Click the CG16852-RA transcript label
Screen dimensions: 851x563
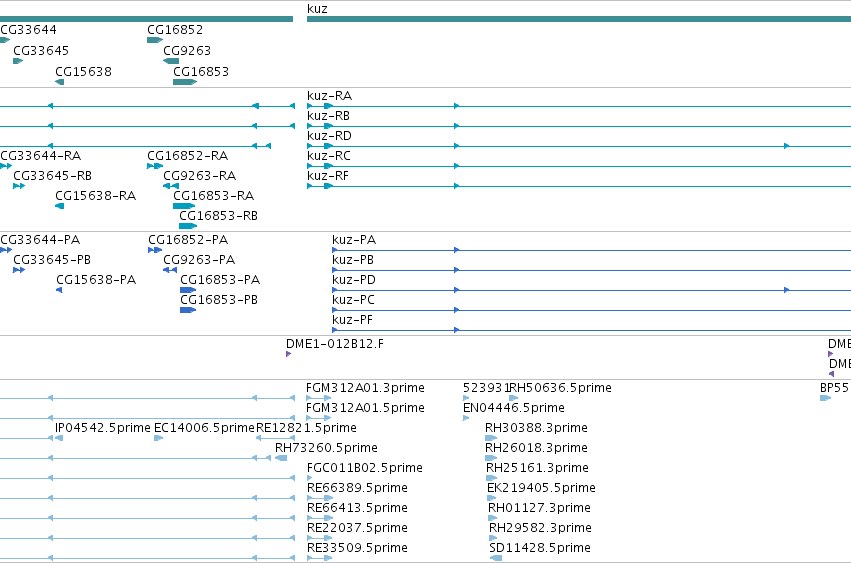[188, 156]
